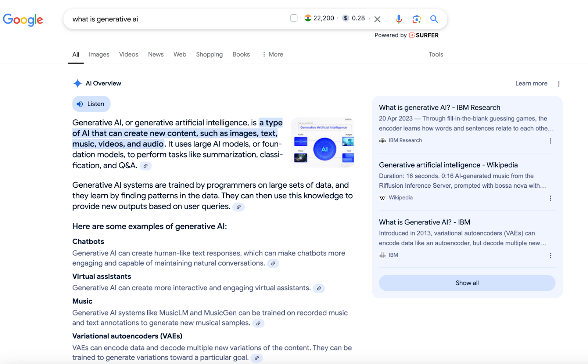The height and width of the screenshot is (364, 588).
Task: Click the Learn more link
Action: click(531, 83)
